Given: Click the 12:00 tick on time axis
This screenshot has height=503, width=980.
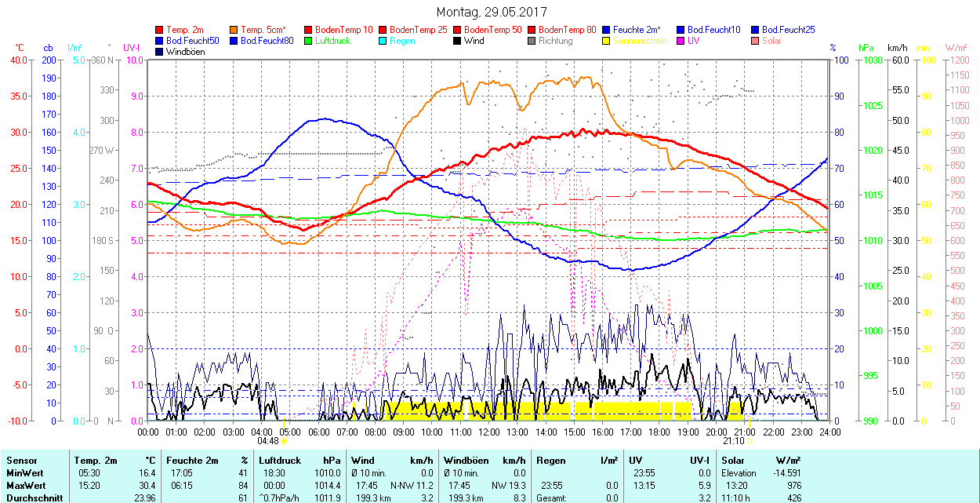Looking at the screenshot, I should tap(488, 432).
